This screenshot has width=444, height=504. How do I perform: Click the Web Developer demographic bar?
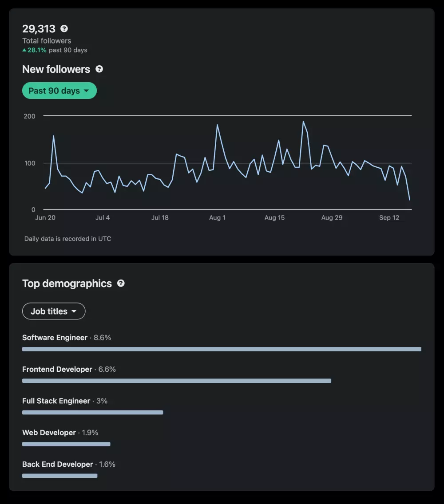(x=66, y=444)
